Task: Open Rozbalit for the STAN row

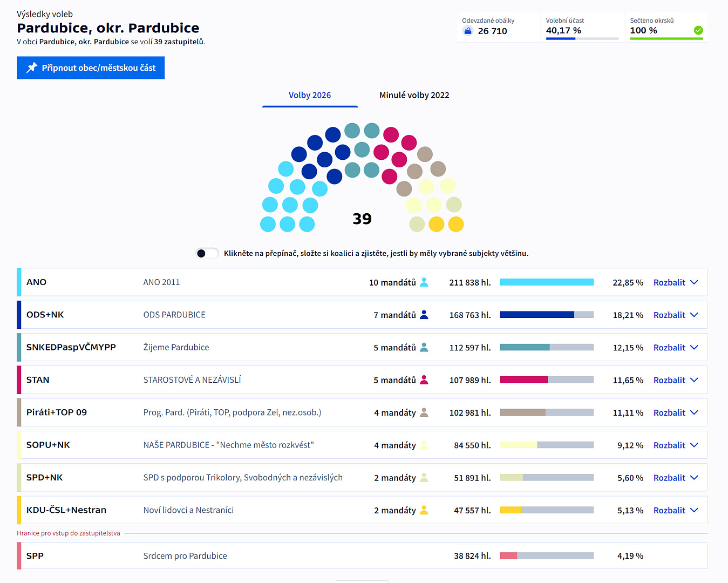Action: [676, 380]
